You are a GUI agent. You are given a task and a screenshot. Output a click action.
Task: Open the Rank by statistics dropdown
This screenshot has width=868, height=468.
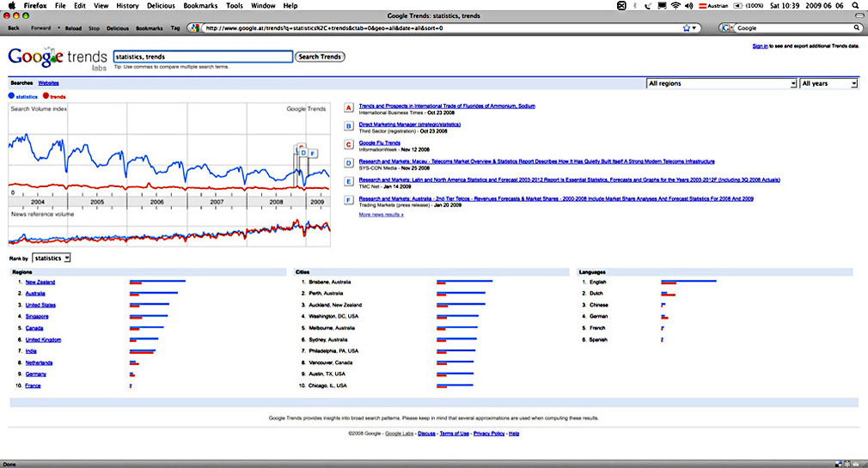52,258
